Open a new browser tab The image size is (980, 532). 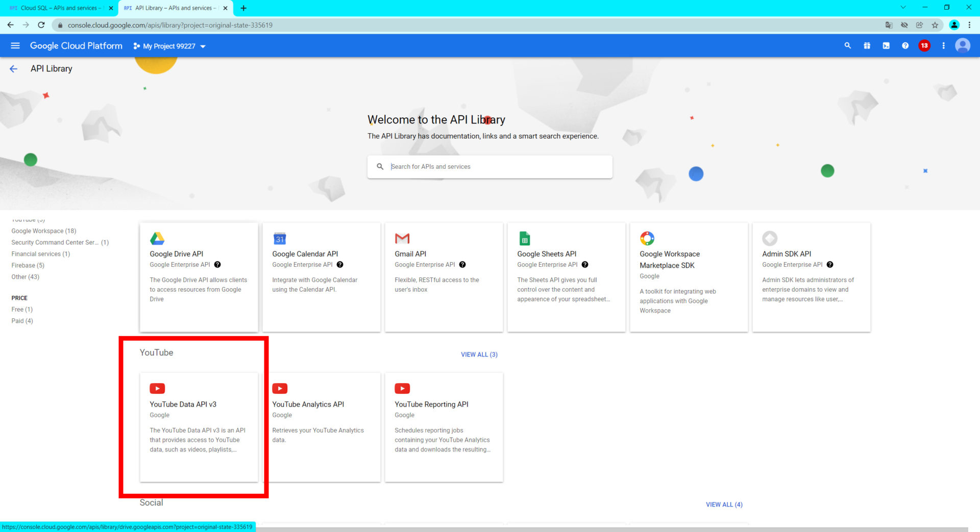coord(243,8)
